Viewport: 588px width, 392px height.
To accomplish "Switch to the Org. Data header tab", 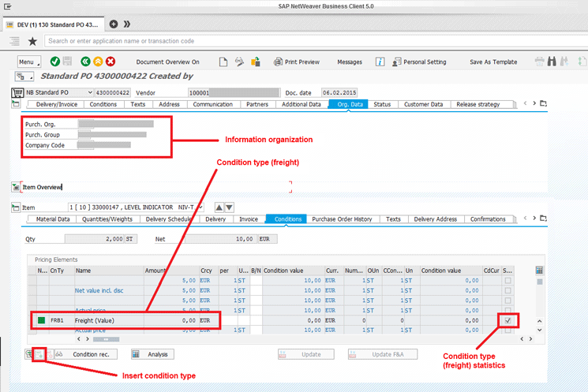I will coord(347,104).
